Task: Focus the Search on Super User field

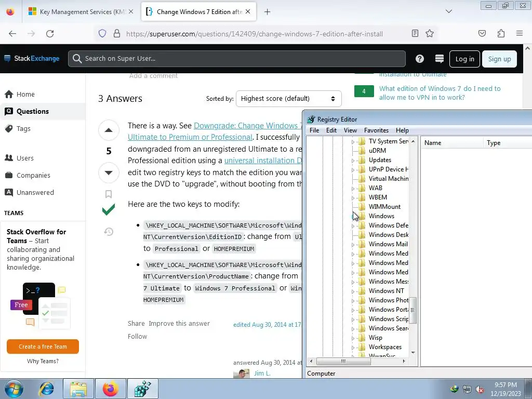Action: point(237,59)
